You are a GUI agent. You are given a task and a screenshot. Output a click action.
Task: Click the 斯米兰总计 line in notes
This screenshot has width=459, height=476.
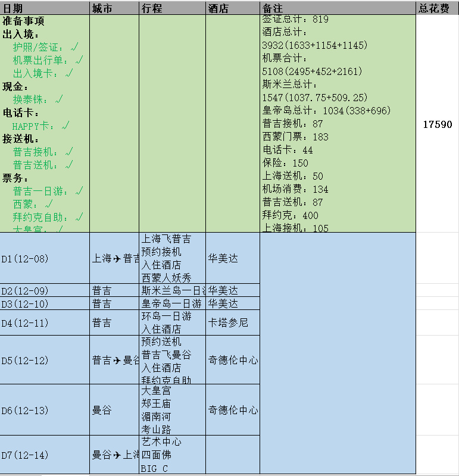(315, 91)
